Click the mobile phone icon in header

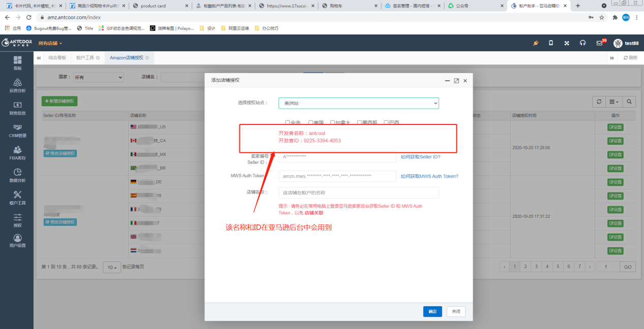click(551, 43)
